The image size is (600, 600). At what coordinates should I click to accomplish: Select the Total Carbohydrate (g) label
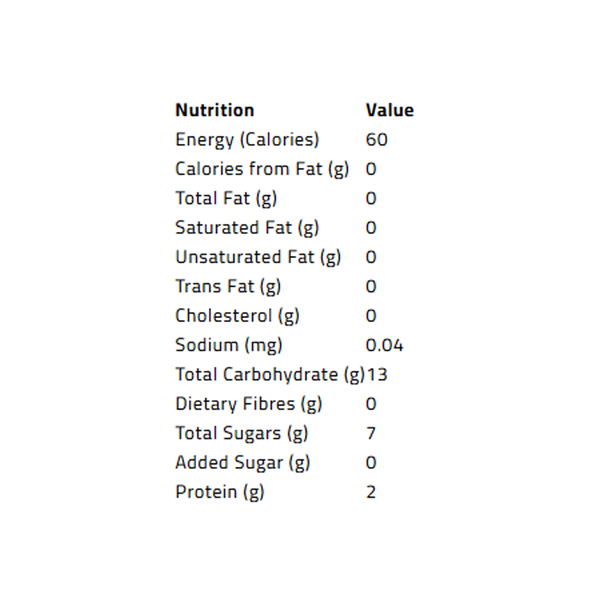pos(269,375)
